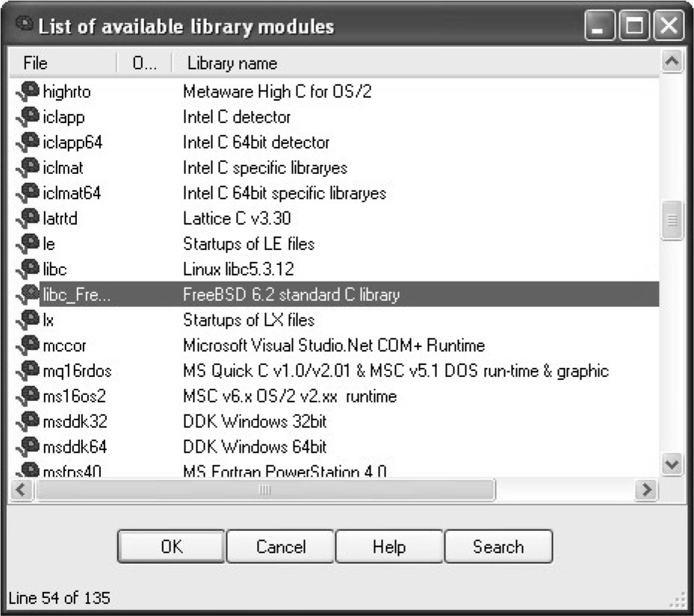This screenshot has width=694, height=616.
Task: Click the msddk64 file name
Action: click(75, 447)
